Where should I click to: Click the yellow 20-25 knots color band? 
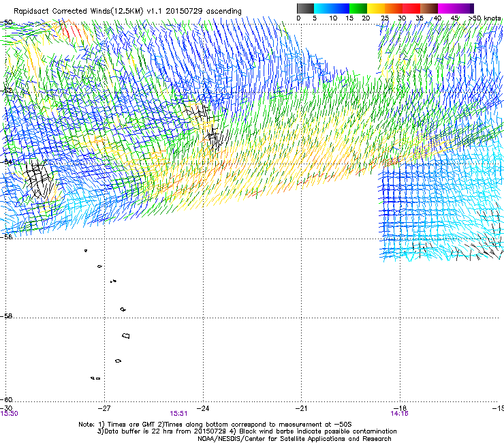376,8
